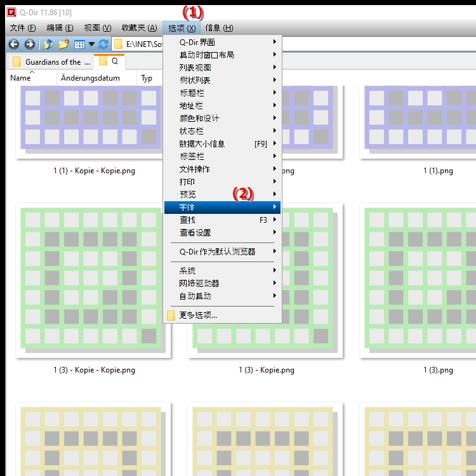The width and height of the screenshot is (476, 476).
Task: Expand the 状态栏 submenu
Action: tap(222, 131)
